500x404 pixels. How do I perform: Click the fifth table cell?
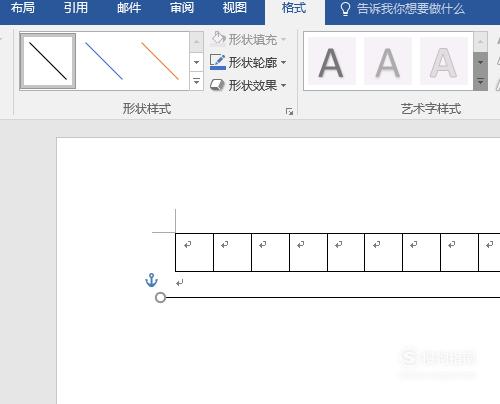click(346, 252)
